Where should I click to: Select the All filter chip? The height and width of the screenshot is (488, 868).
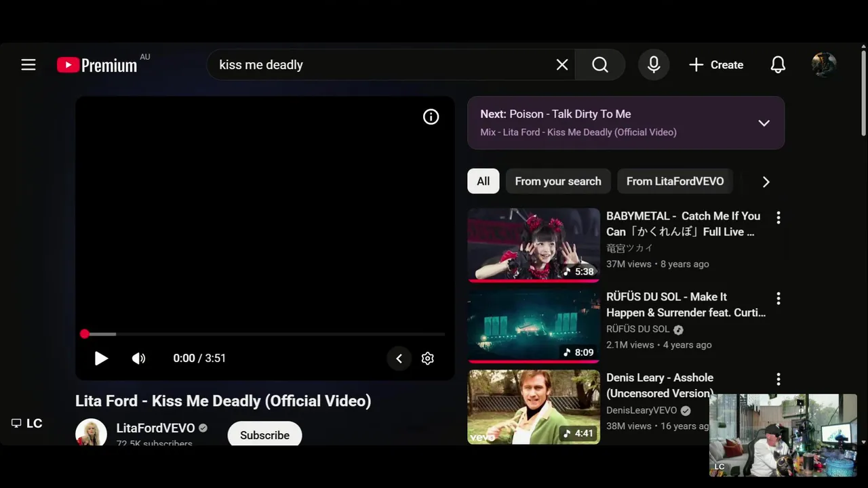tap(484, 182)
